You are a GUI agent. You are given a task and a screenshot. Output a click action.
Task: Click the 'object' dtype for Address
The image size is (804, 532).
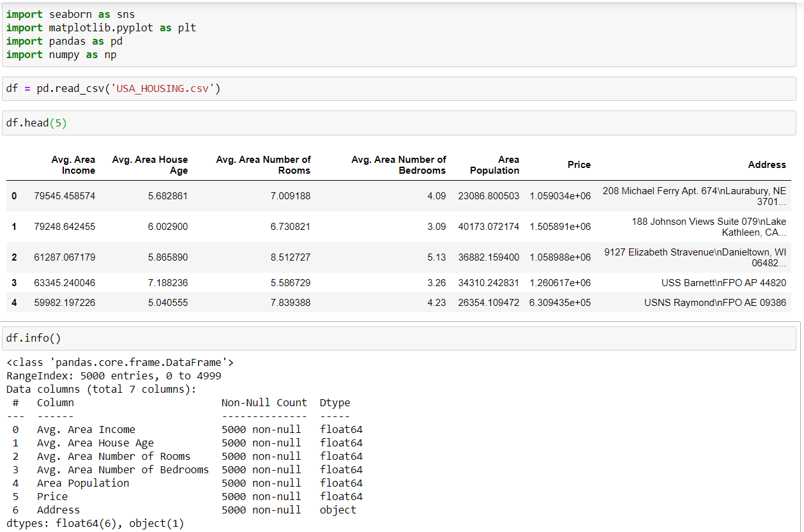[x=338, y=510]
